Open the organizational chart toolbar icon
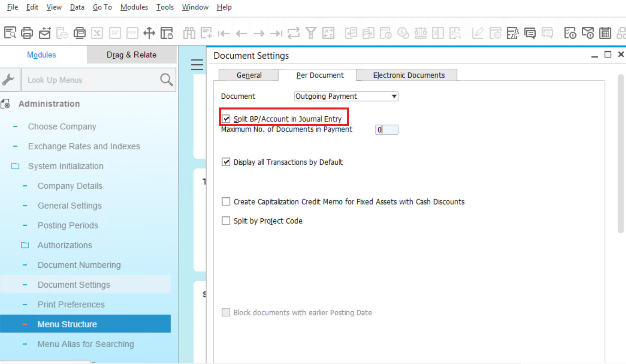The width and height of the screenshot is (626, 364). point(622,33)
